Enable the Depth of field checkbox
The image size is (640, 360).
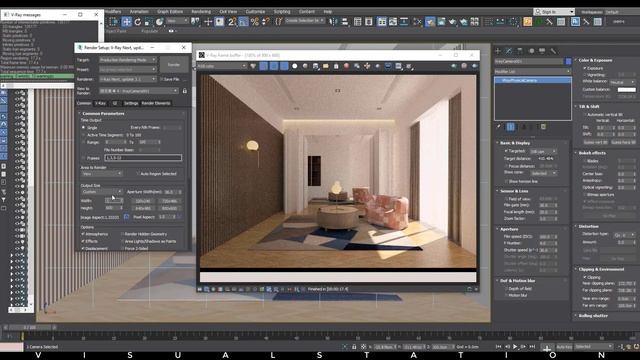tap(506, 289)
